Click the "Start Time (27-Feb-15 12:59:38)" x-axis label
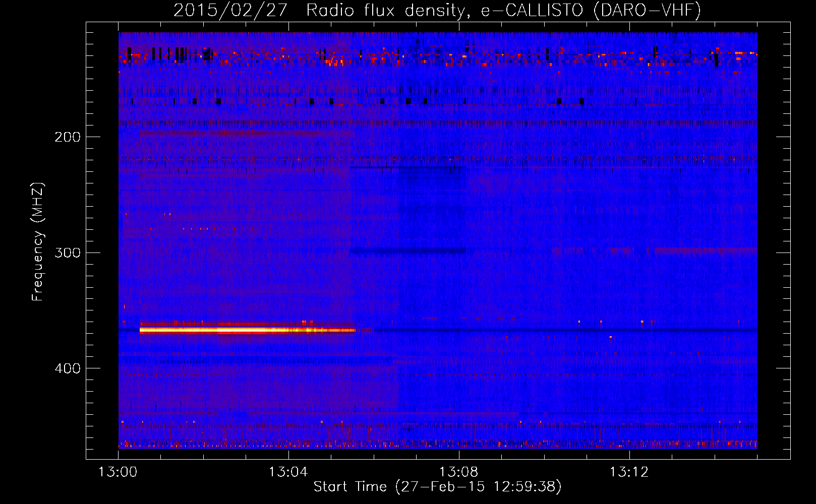The height and width of the screenshot is (504, 816). coord(437,487)
